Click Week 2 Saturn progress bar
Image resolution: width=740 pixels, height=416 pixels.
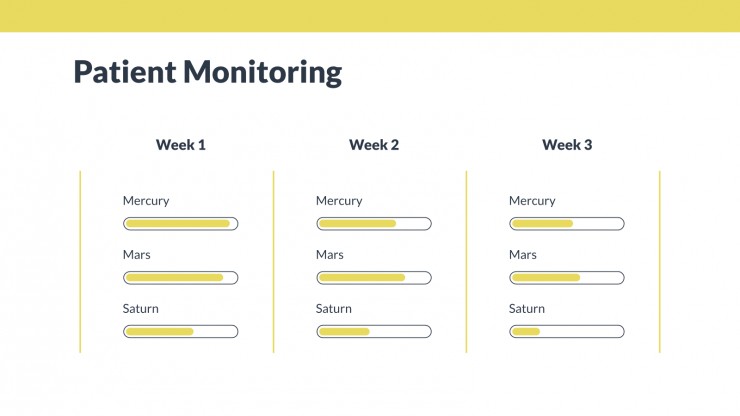pos(374,331)
